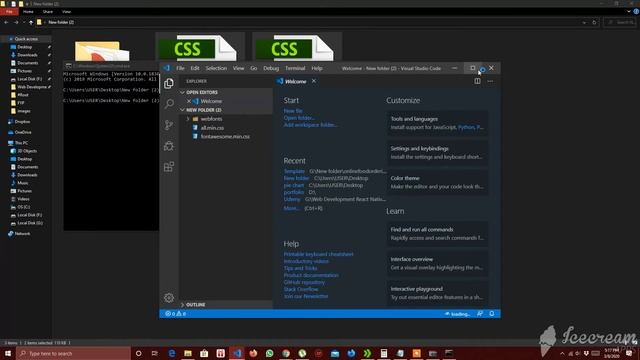This screenshot has height=360, width=640.
Task: Expand the Outline section
Action: point(226,304)
